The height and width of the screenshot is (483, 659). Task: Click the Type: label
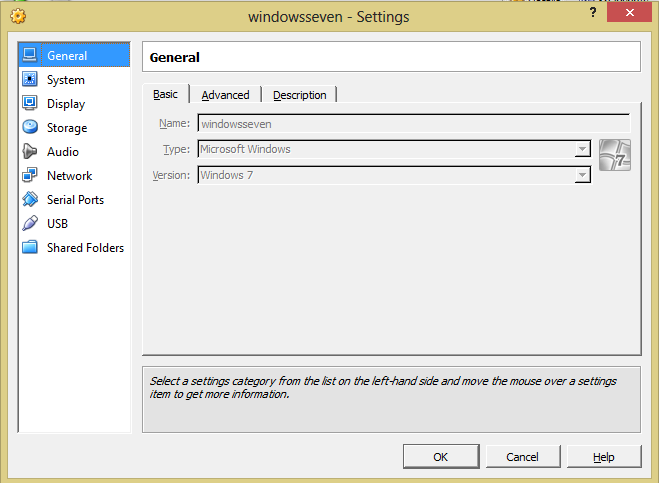(177, 149)
